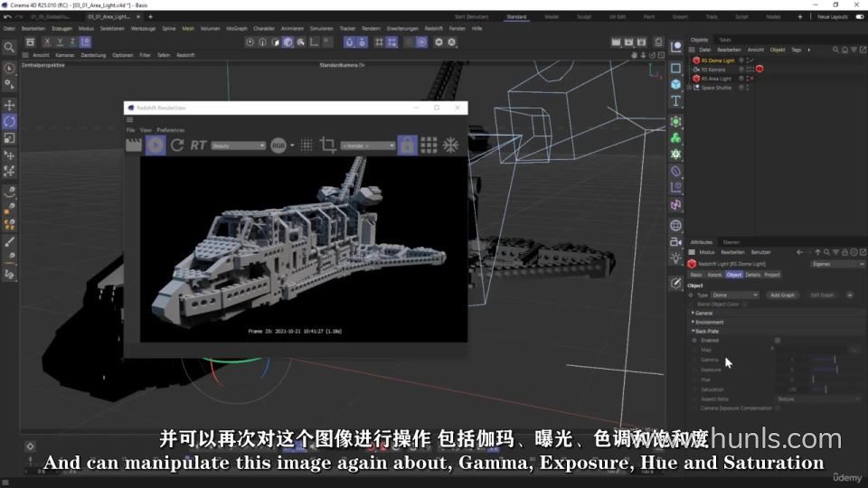Select the Rotate tool in left toolbar
Screen dimensions: 868x488
[9, 122]
